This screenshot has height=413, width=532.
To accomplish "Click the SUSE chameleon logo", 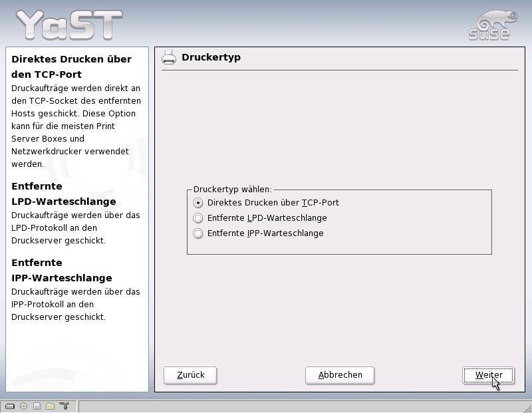I will [x=493, y=26].
